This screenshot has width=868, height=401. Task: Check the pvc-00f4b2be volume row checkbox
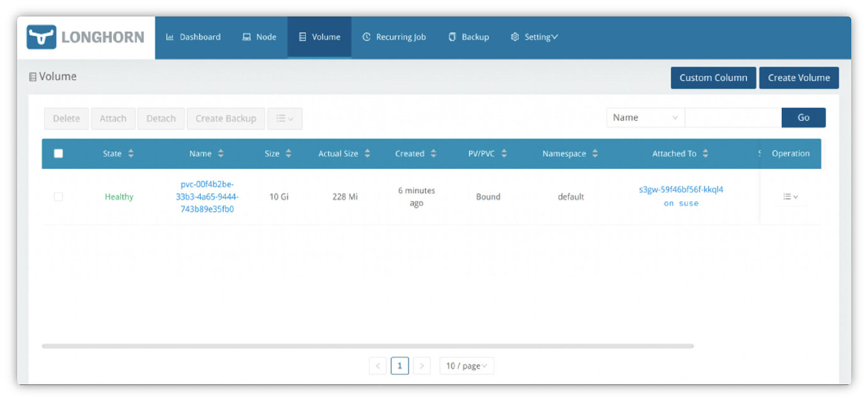click(58, 197)
